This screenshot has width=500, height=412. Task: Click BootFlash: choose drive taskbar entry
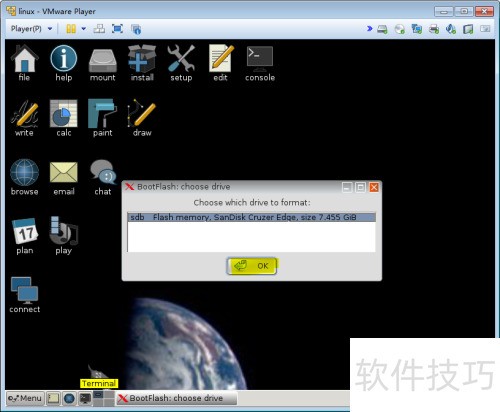click(x=177, y=398)
